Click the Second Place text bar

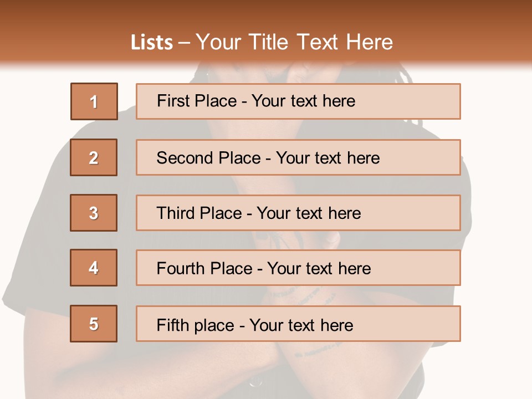pos(298,157)
